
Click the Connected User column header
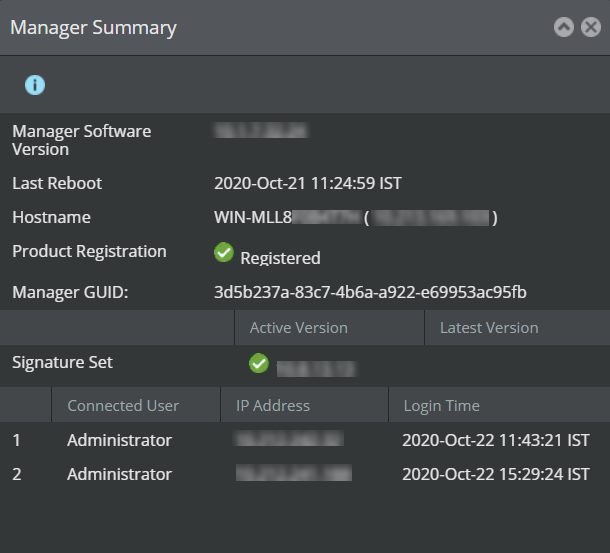point(136,406)
